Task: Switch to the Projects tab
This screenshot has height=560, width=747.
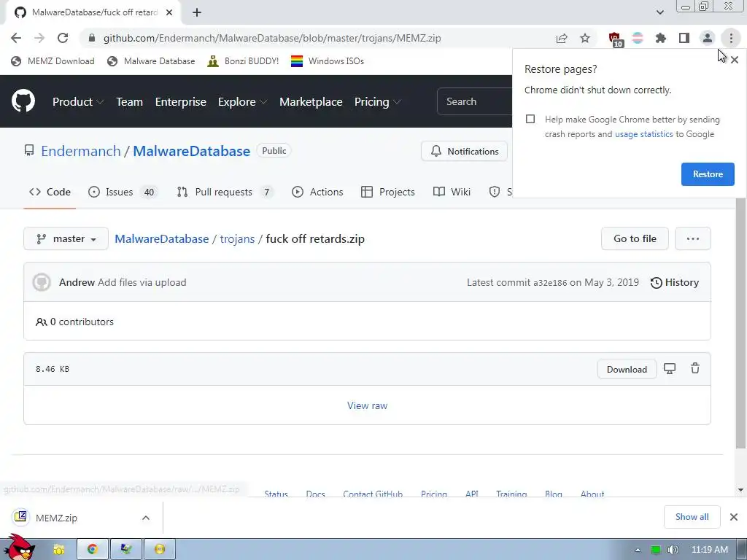Action: [x=388, y=192]
